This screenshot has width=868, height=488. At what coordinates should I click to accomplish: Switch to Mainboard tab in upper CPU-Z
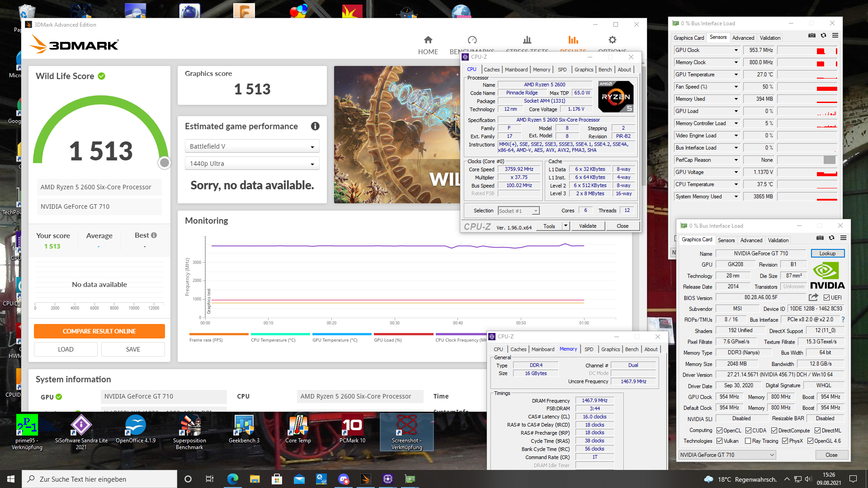point(516,70)
